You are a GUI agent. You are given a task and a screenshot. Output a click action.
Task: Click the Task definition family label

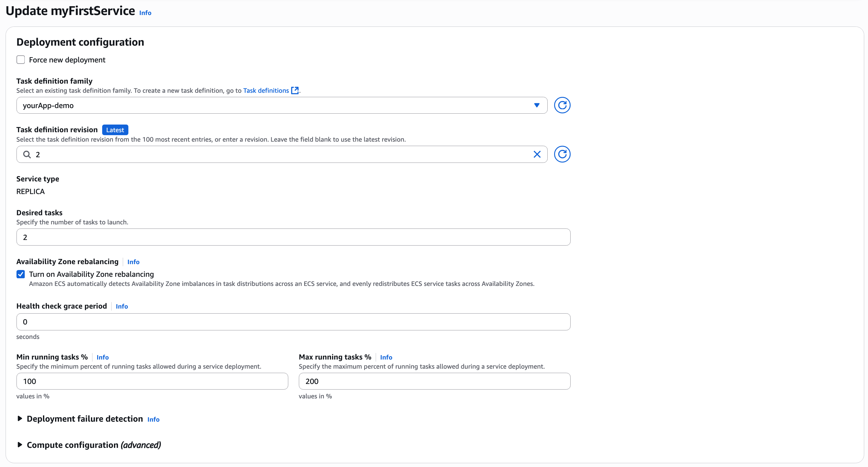[54, 81]
